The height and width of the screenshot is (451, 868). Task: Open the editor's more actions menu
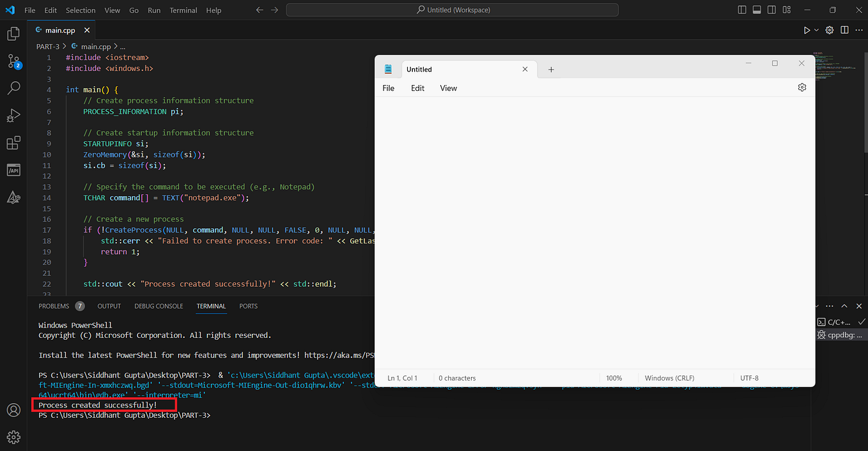pos(859,29)
